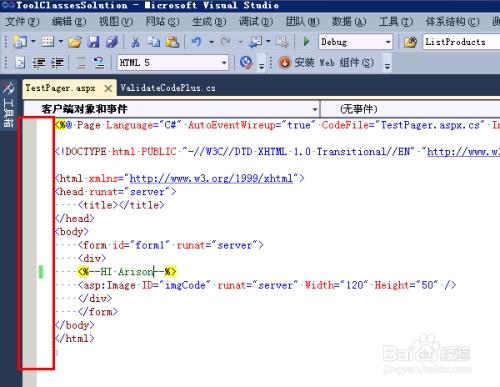
Task: Click the Paste clipboard icon
Action: 172,42
